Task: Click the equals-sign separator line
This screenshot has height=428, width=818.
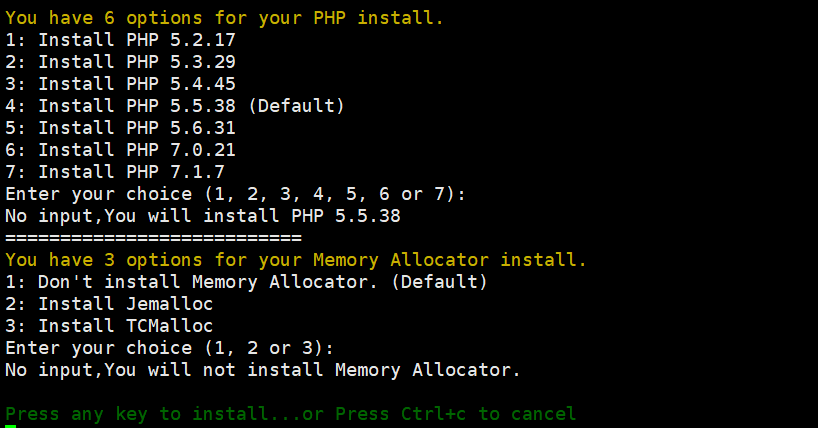Action: pyautogui.click(x=153, y=238)
